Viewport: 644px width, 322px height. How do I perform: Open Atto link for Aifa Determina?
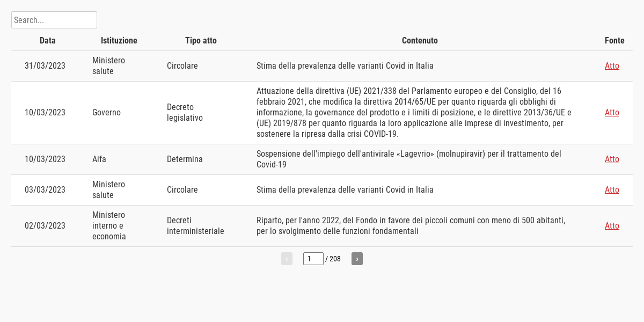612,159
